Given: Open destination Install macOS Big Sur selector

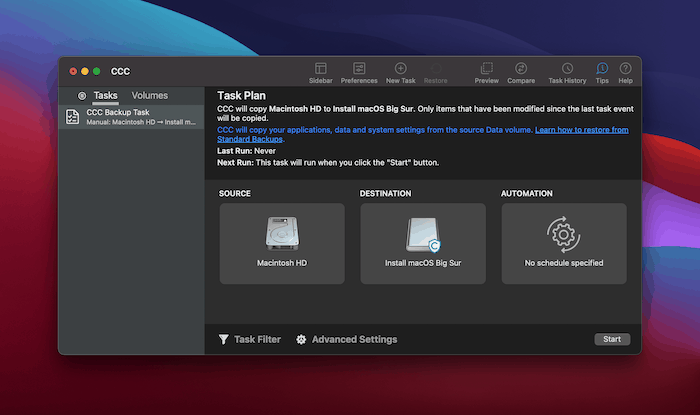Looking at the screenshot, I should click(422, 241).
